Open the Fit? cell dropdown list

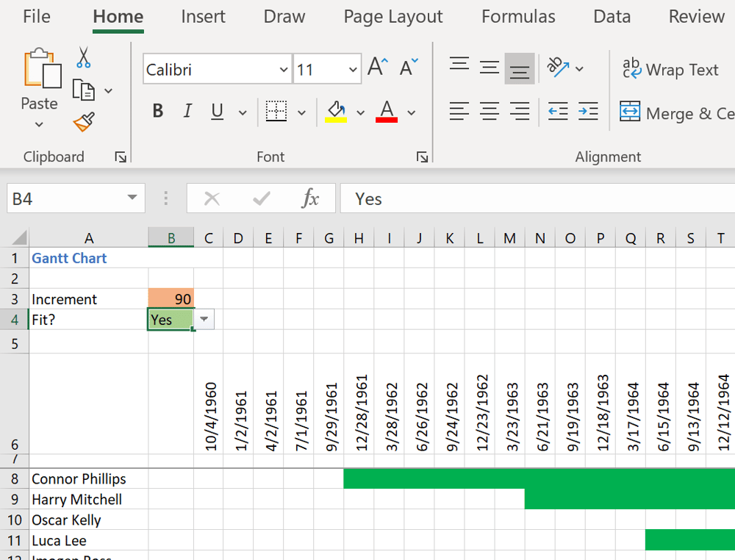pyautogui.click(x=203, y=319)
